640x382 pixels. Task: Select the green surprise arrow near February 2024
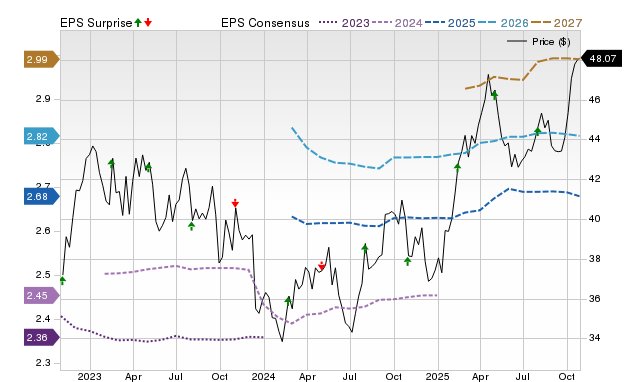click(x=288, y=302)
